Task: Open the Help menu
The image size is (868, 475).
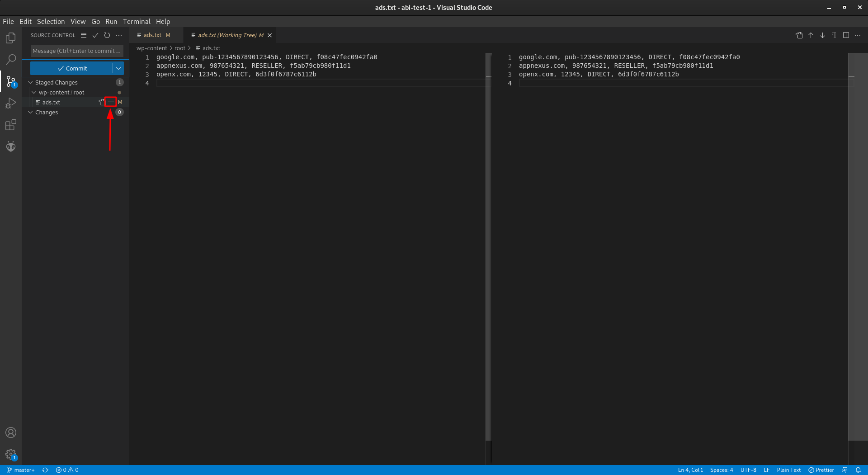Action: pos(163,21)
